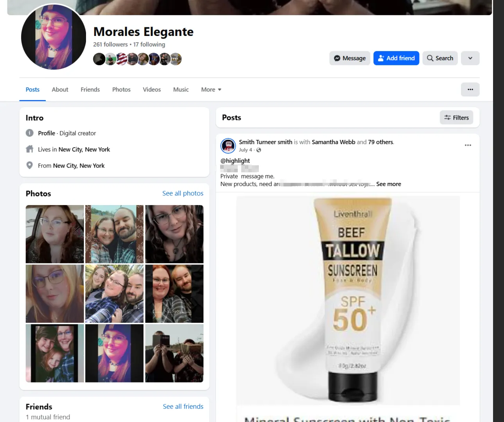Open the three-dot menu on Smith Turneer's post
Image resolution: width=504 pixels, height=422 pixels.
(x=468, y=145)
